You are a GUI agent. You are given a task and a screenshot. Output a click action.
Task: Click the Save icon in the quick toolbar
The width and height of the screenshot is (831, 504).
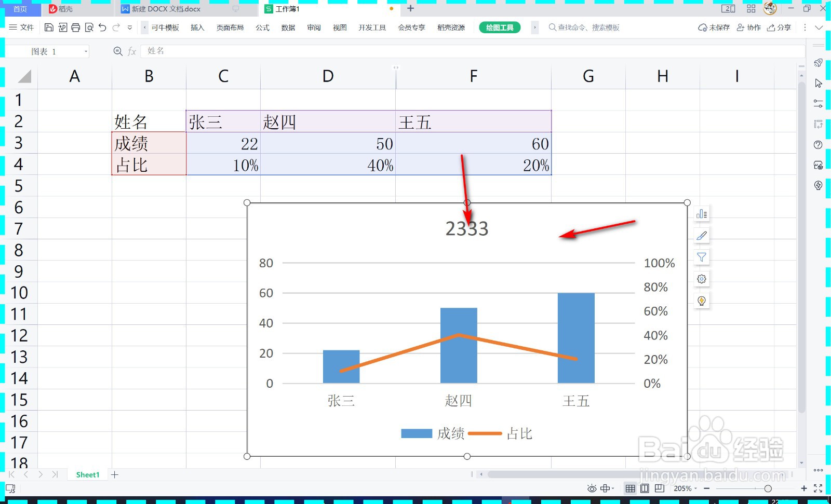pos(49,28)
